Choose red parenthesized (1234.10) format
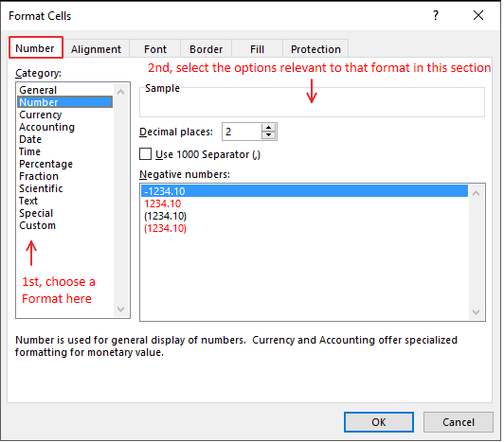504x442 pixels. click(166, 229)
